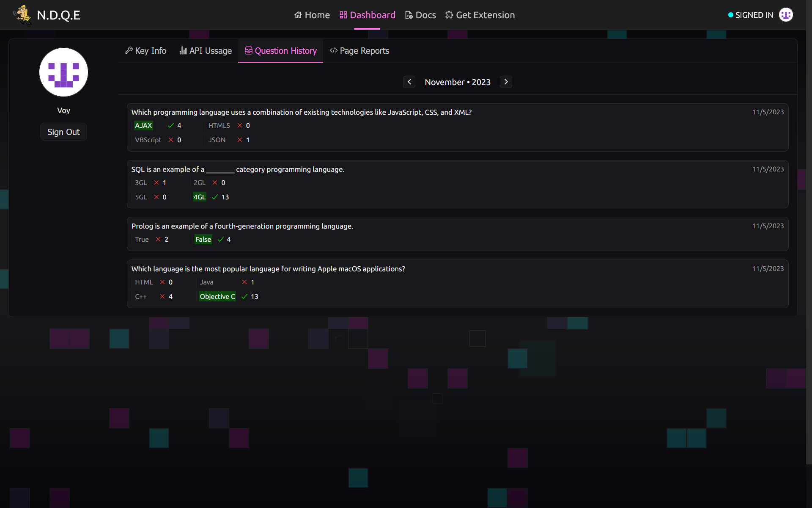Click the Dashboard grid icon
Viewport: 812px width, 508px height.
pos(343,15)
